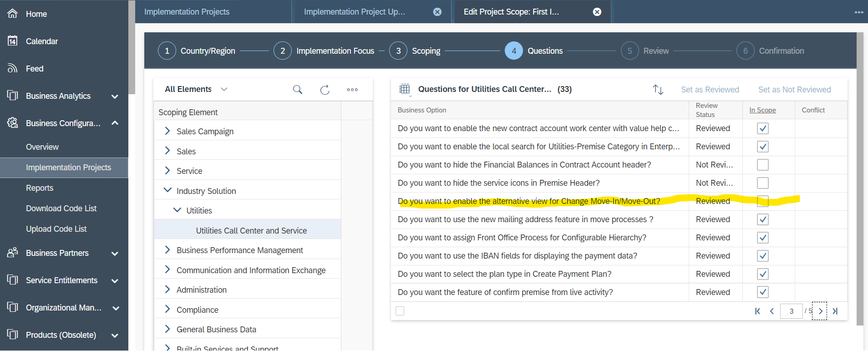The width and height of the screenshot is (868, 351).
Task: Click the Products (Obsolete) icon
Action: coord(13,335)
